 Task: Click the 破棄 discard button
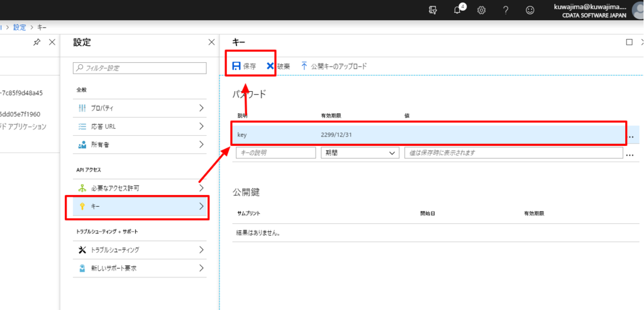click(x=278, y=66)
